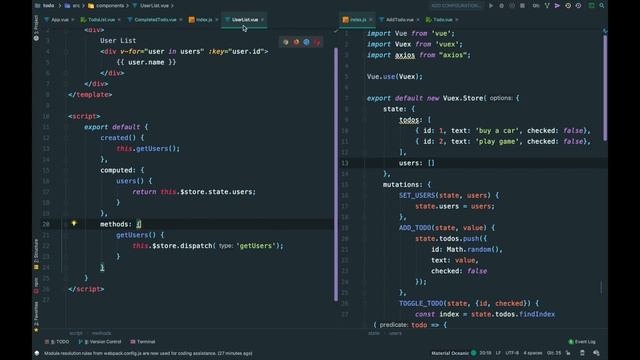Collapse the methods code block fold
The width and height of the screenshot is (640, 360).
66,224
